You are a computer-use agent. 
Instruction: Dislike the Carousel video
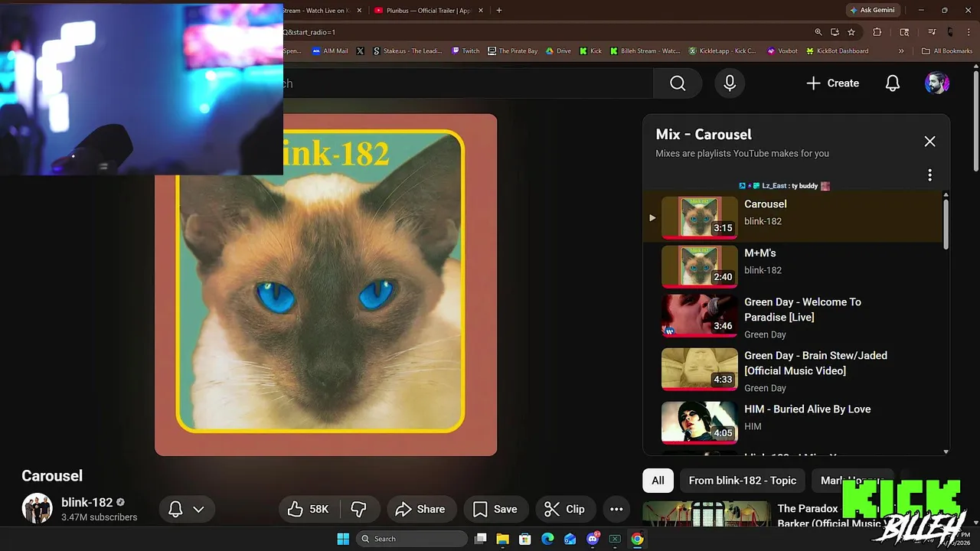(x=358, y=509)
